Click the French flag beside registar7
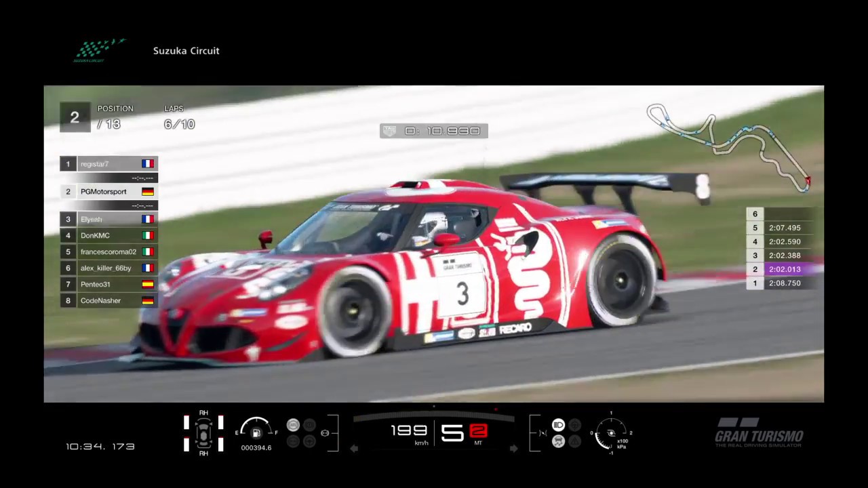The image size is (868, 488). [x=148, y=164]
